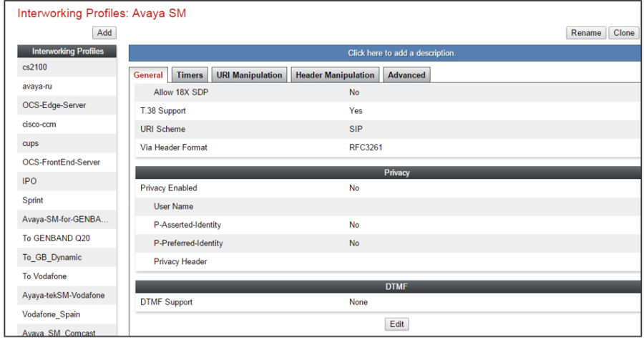Open the URI Manipulation tab

249,75
